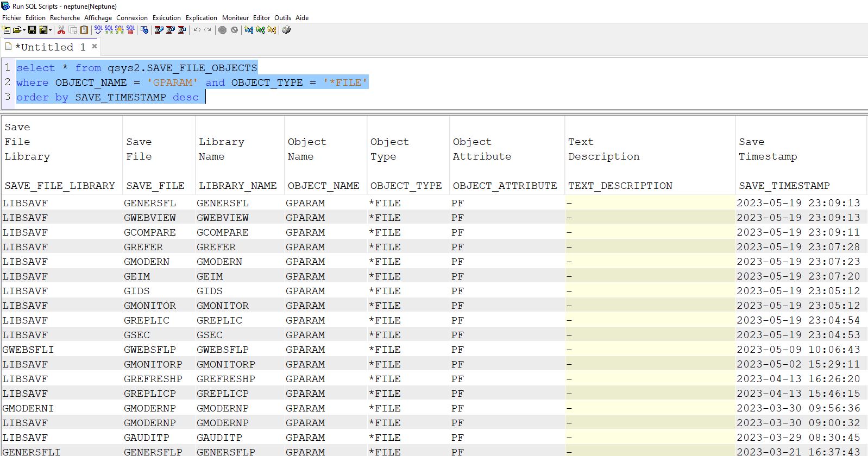Click the gear settings toolbar icon

[x=144, y=30]
